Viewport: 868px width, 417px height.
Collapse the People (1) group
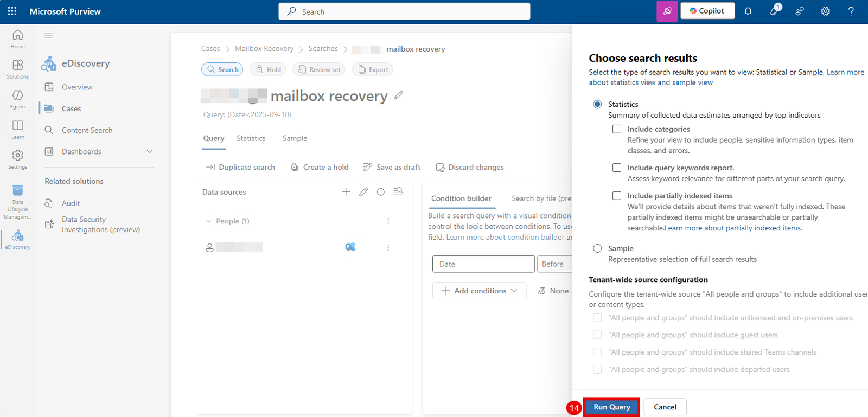(x=209, y=221)
